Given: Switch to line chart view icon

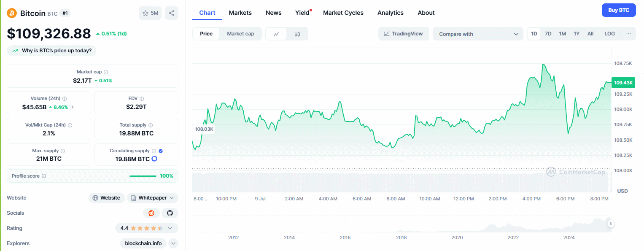Looking at the screenshot, I should pos(276,34).
